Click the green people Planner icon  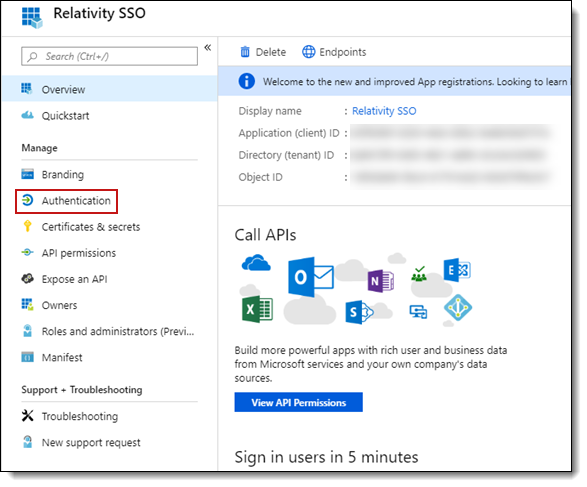(x=419, y=274)
